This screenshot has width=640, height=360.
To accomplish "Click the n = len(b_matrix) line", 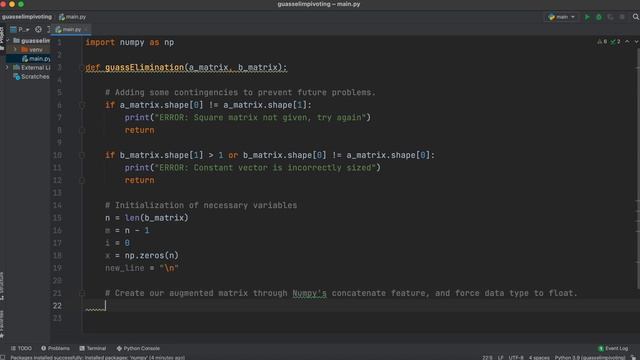I will [x=147, y=218].
